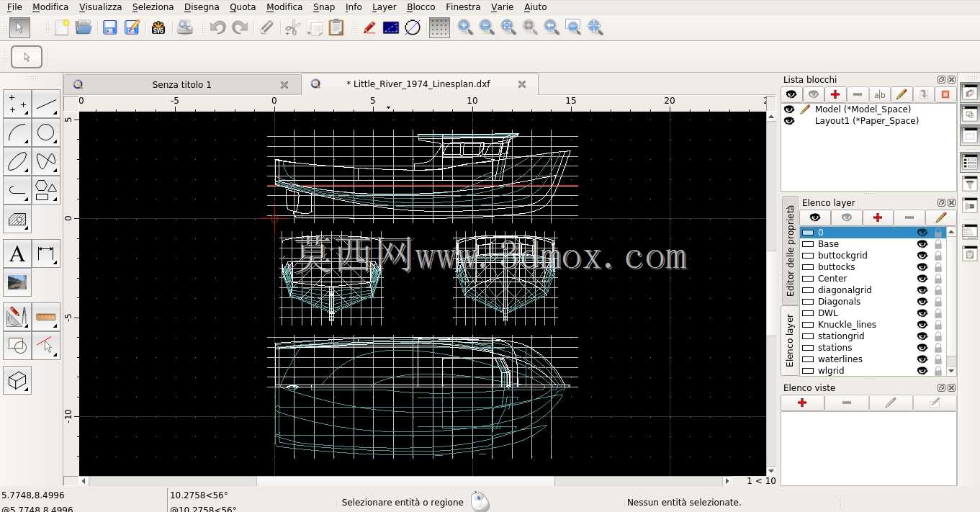
Task: Click white color swatch of layer wlgrid
Action: (x=808, y=371)
